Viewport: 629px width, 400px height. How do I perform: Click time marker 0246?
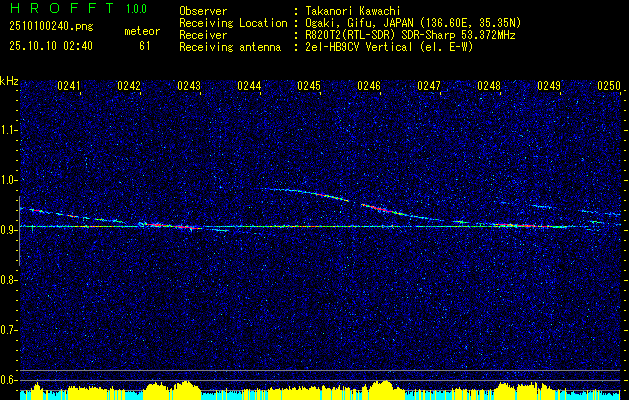click(369, 86)
